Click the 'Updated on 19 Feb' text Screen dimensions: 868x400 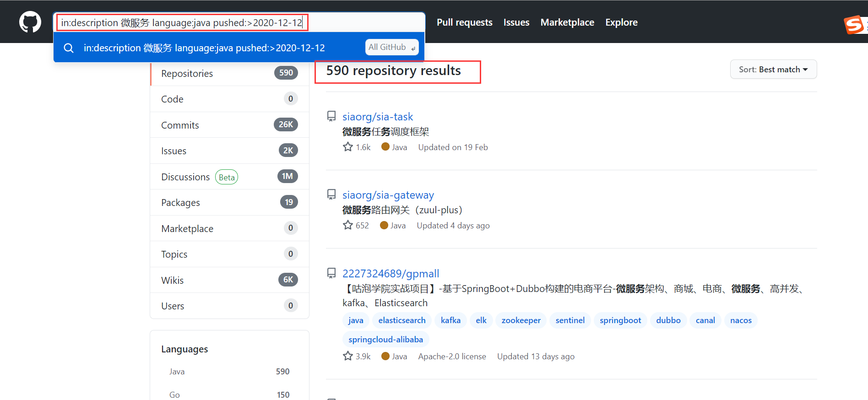point(453,147)
